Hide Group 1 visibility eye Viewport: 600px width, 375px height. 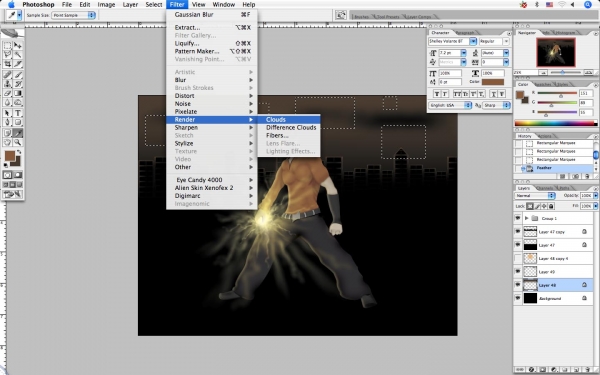point(518,218)
